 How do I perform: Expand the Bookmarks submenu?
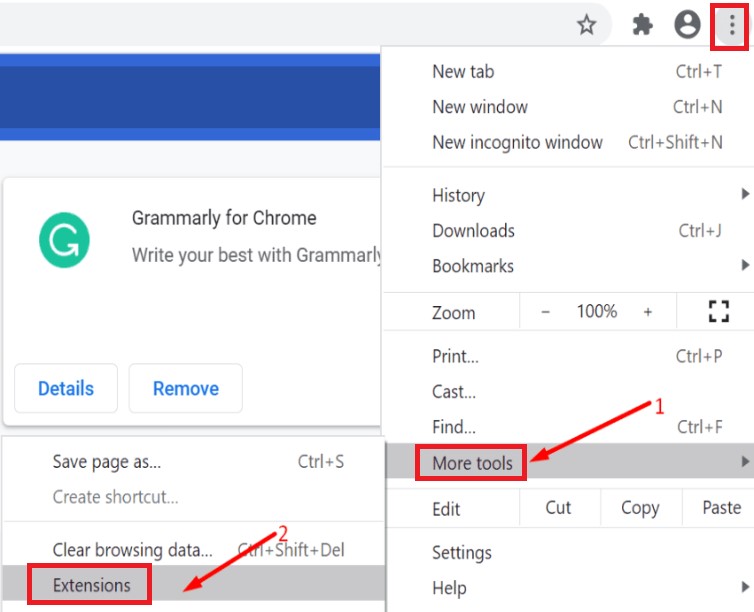click(x=568, y=266)
